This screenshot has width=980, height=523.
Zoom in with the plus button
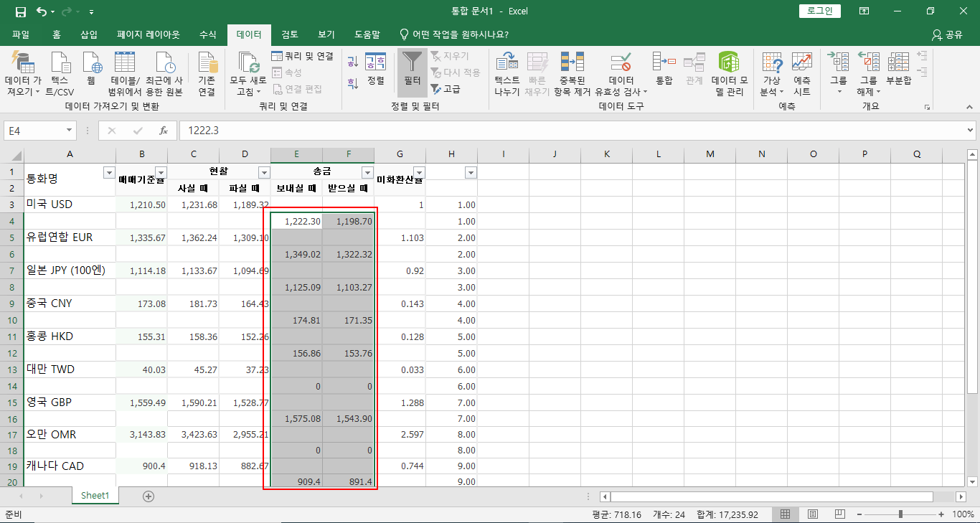(943, 514)
